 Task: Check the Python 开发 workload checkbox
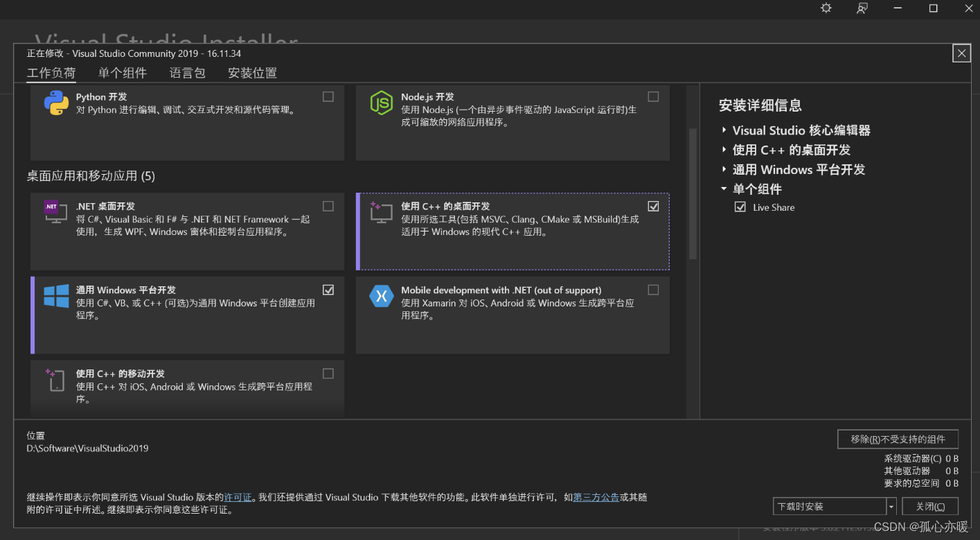click(328, 97)
